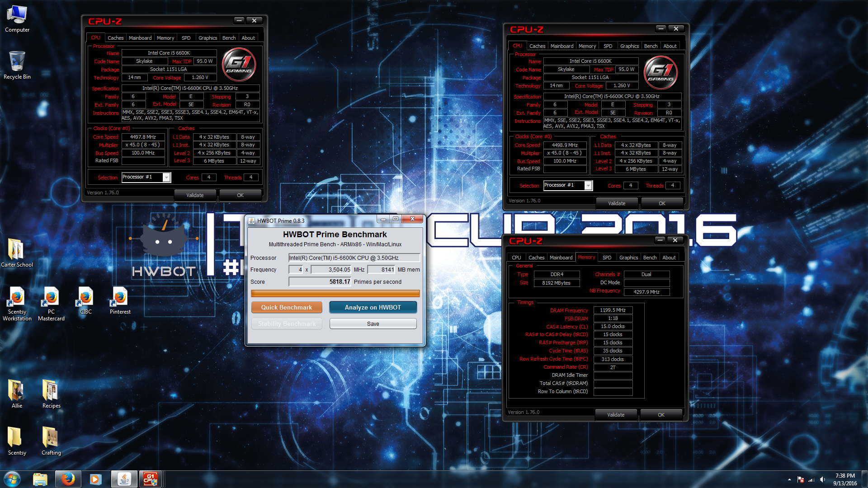
Task: Click the orange benchmark progress bar
Action: tap(335, 294)
